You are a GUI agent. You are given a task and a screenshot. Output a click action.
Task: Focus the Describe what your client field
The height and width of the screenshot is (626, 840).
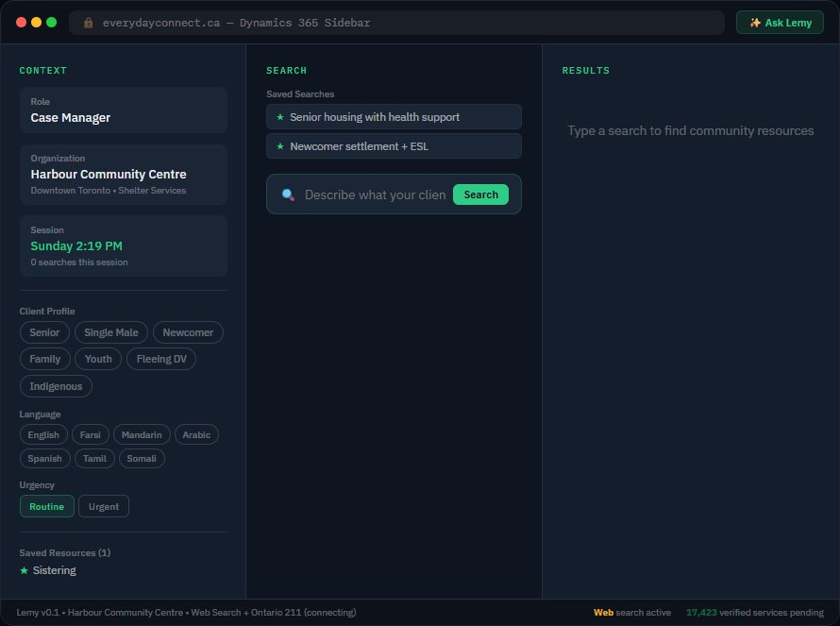[x=375, y=195]
